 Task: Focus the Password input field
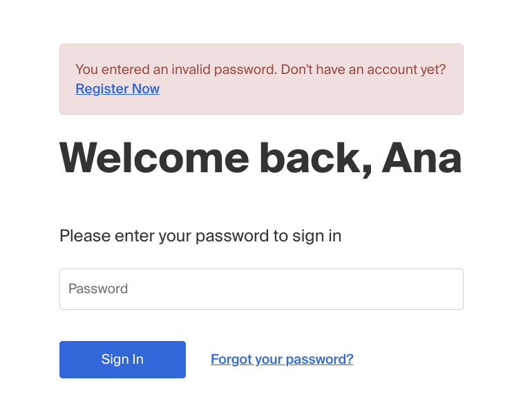click(261, 289)
